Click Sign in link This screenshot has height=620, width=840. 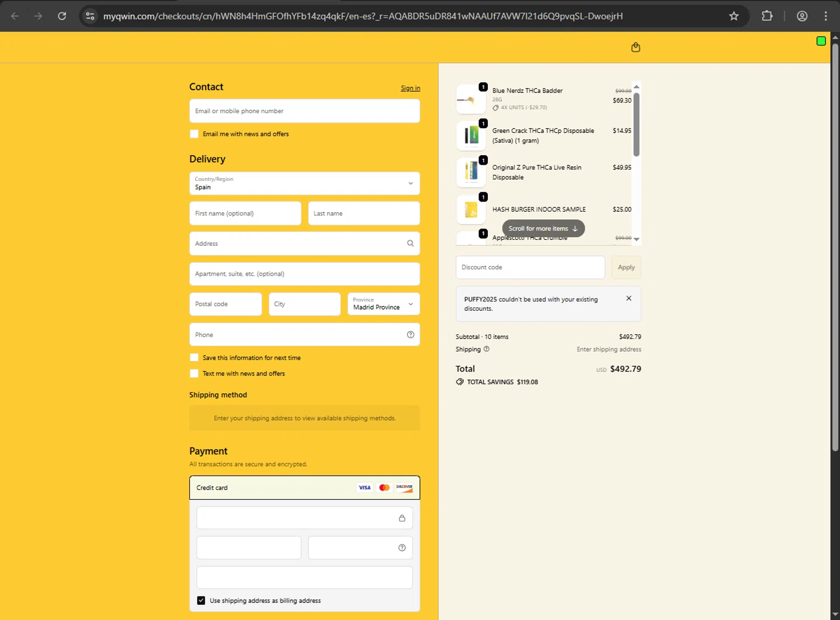click(410, 88)
